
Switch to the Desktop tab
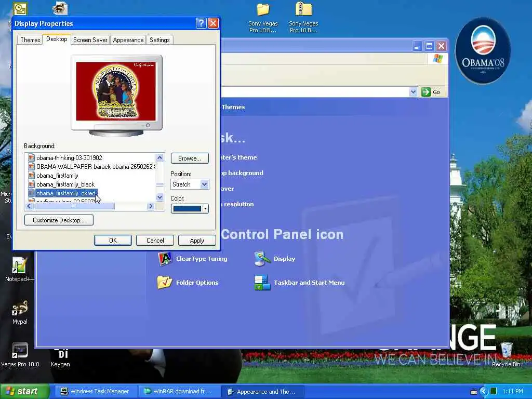[57, 39]
